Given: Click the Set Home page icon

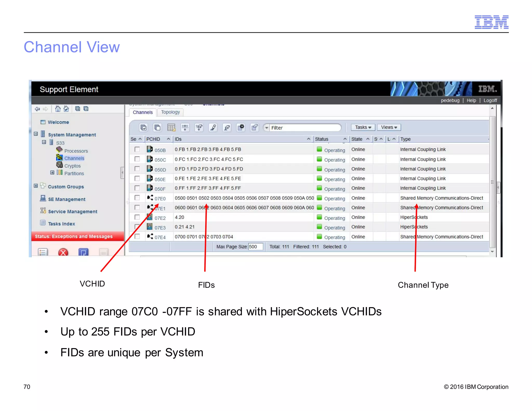Looking at the screenshot, I should tap(66, 109).
